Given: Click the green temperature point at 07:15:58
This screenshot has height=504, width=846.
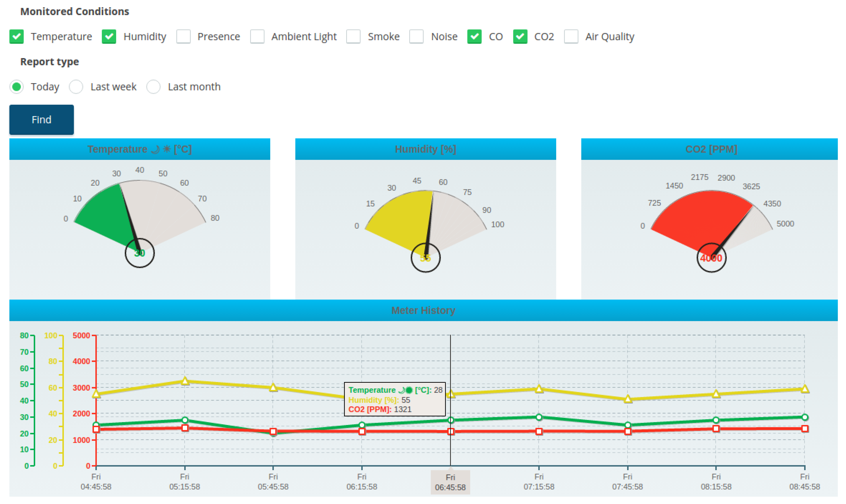Looking at the screenshot, I should [x=539, y=417].
